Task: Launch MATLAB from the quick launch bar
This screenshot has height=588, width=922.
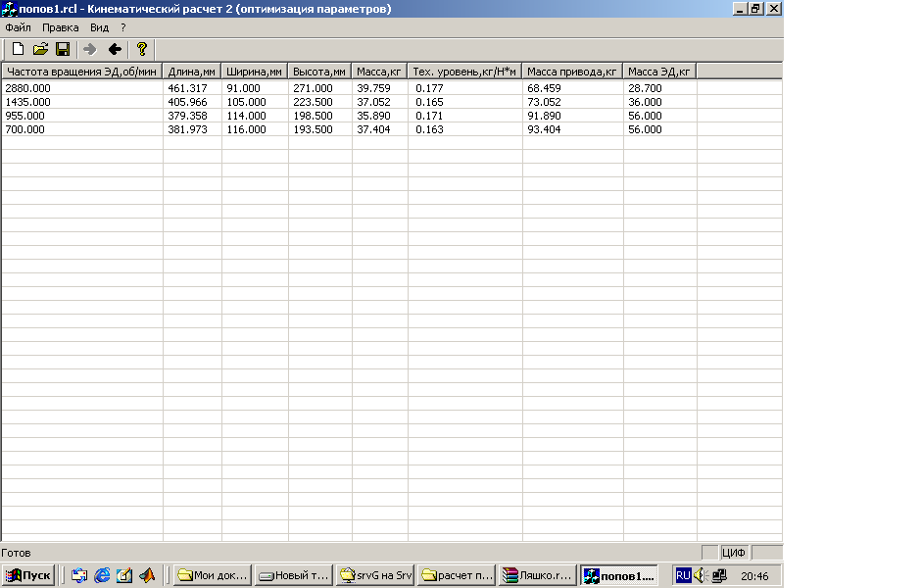Action: [147, 575]
